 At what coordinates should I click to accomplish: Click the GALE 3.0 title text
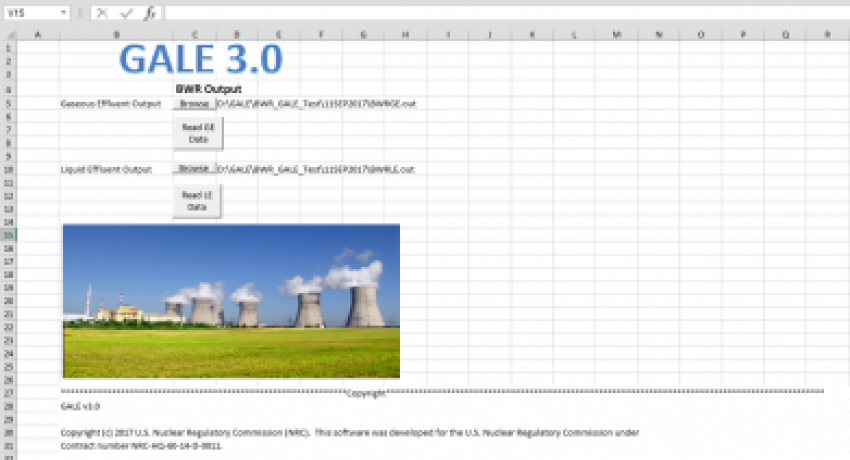[201, 59]
